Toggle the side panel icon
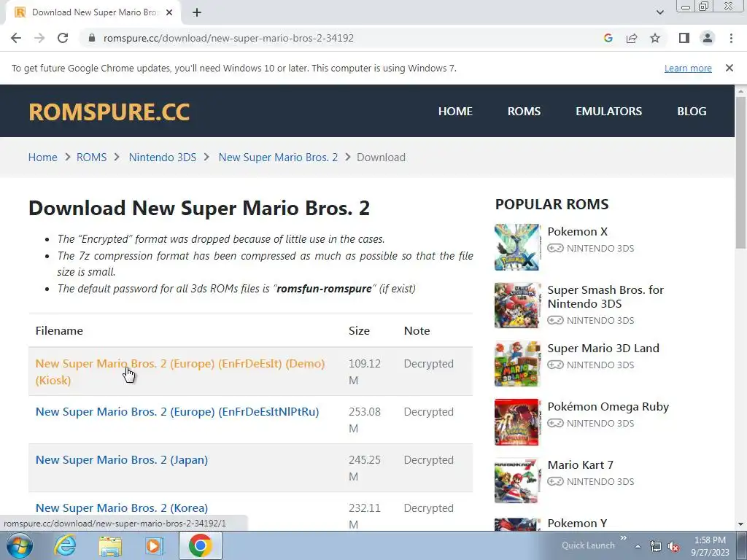Screen dimensions: 747x560 (x=684, y=38)
